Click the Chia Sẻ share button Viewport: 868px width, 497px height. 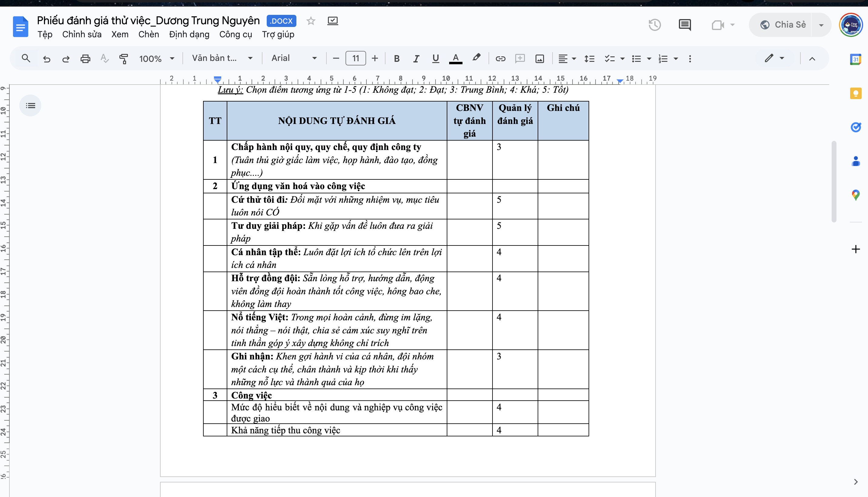783,25
